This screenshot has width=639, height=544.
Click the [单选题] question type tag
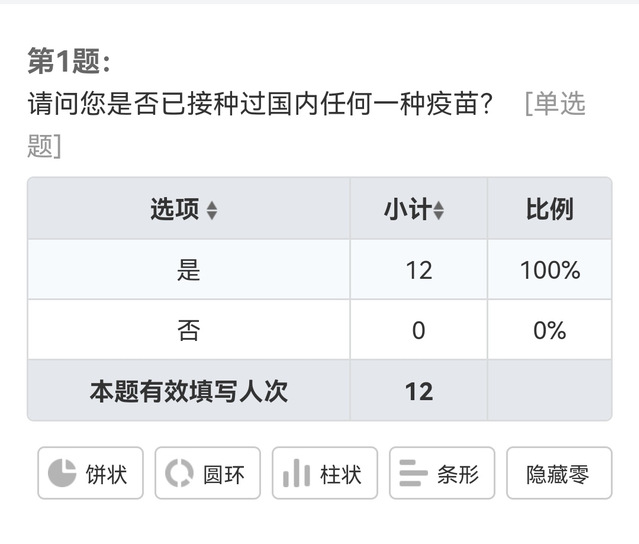(x=554, y=104)
